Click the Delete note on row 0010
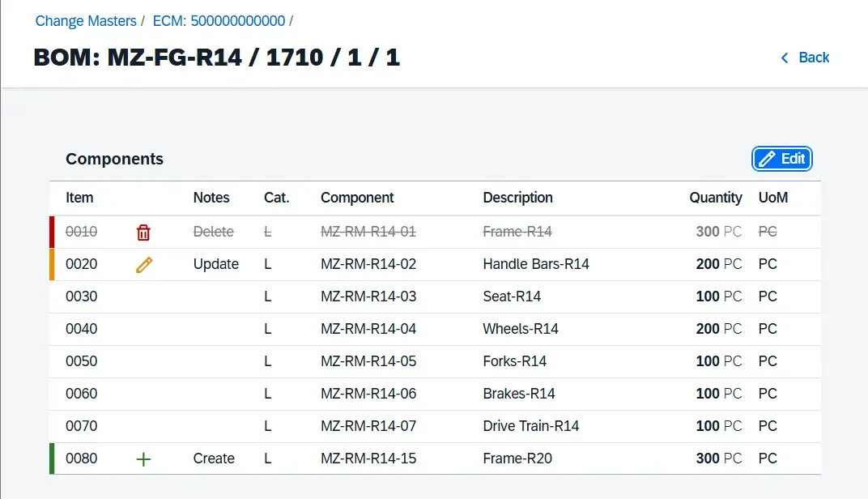Viewport: 868px width, 499px height. pos(214,232)
